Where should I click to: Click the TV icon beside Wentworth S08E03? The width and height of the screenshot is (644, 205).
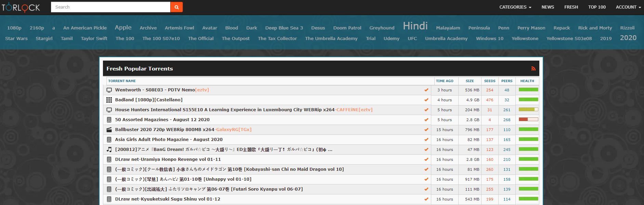click(109, 90)
